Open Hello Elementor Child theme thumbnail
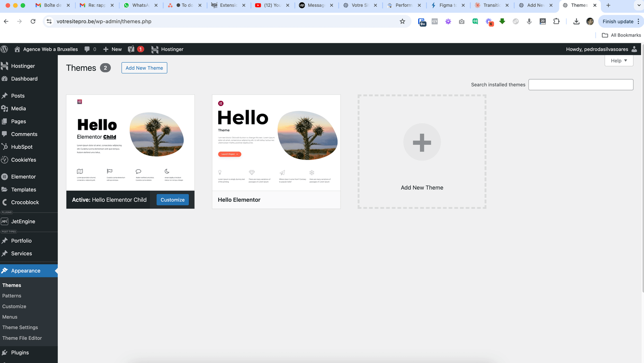The width and height of the screenshot is (644, 363). coord(130,143)
